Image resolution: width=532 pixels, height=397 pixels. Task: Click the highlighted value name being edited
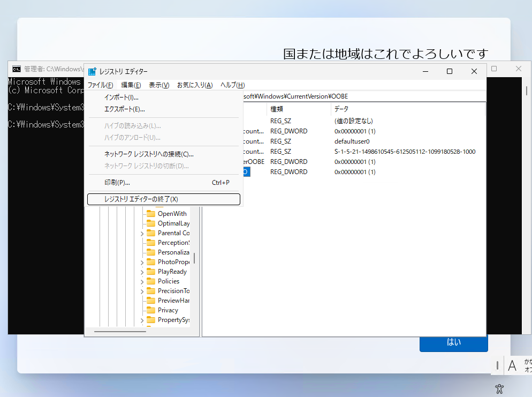pyautogui.click(x=247, y=172)
